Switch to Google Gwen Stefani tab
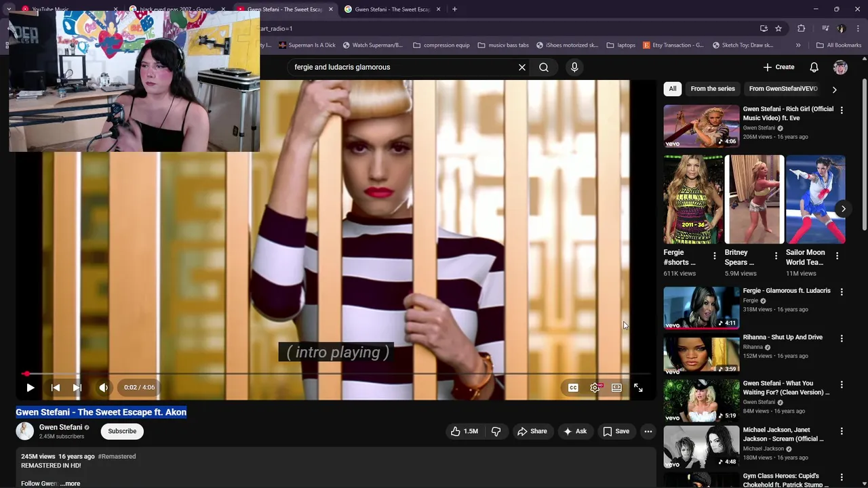868x488 pixels. click(392, 9)
